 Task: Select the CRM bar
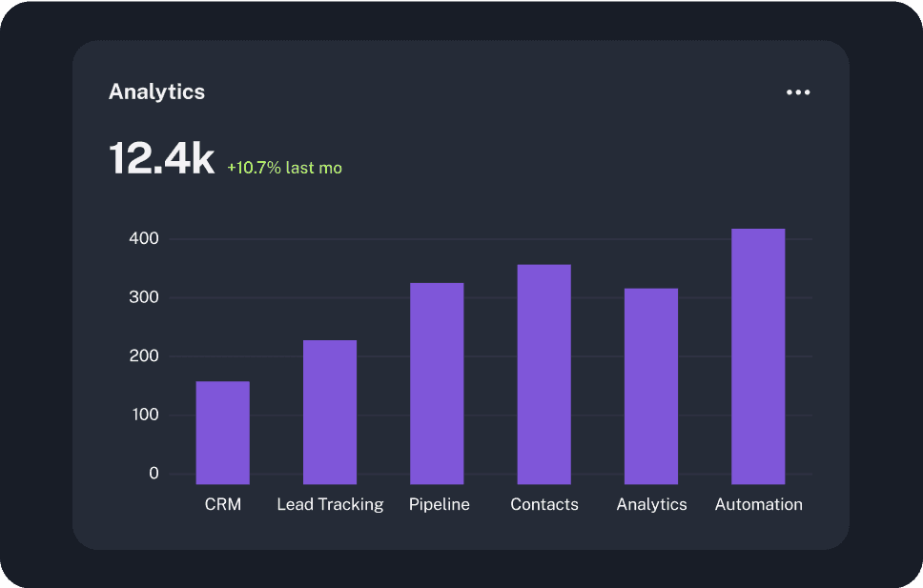click(222, 427)
